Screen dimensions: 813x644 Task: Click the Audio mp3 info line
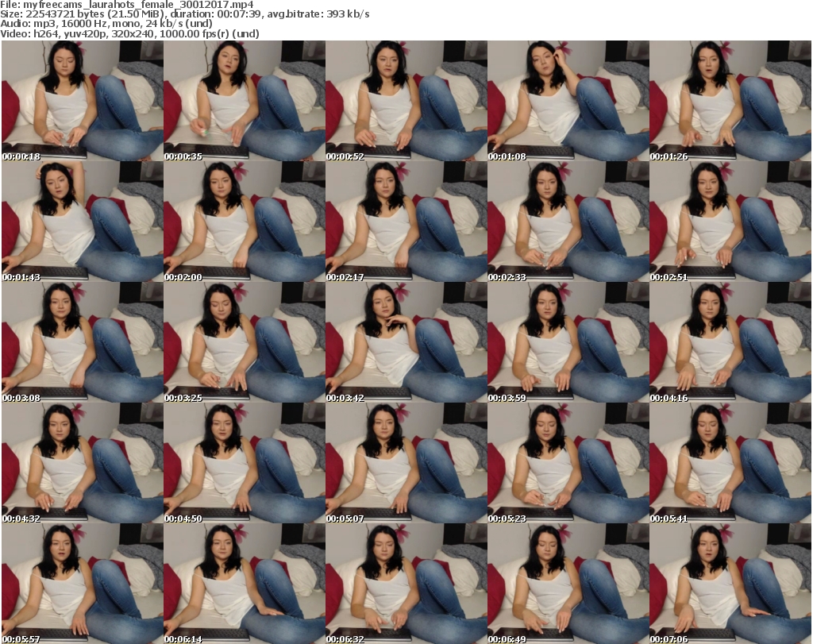pos(106,24)
